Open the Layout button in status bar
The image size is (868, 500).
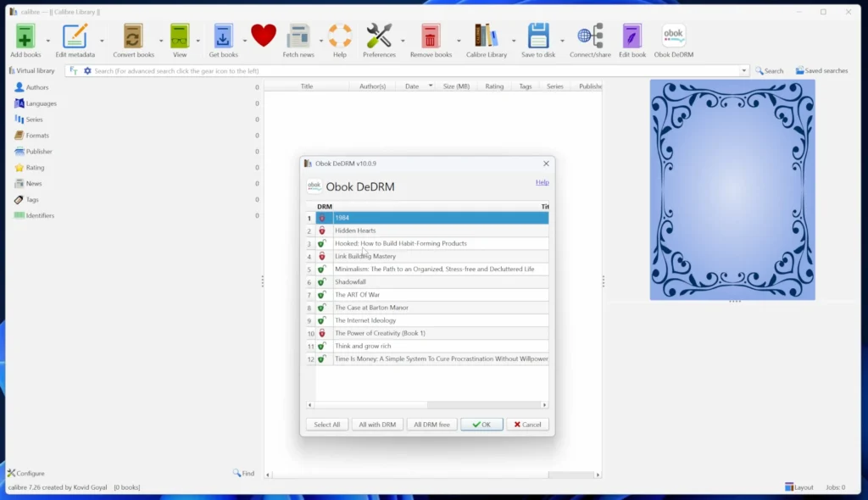pyautogui.click(x=798, y=487)
